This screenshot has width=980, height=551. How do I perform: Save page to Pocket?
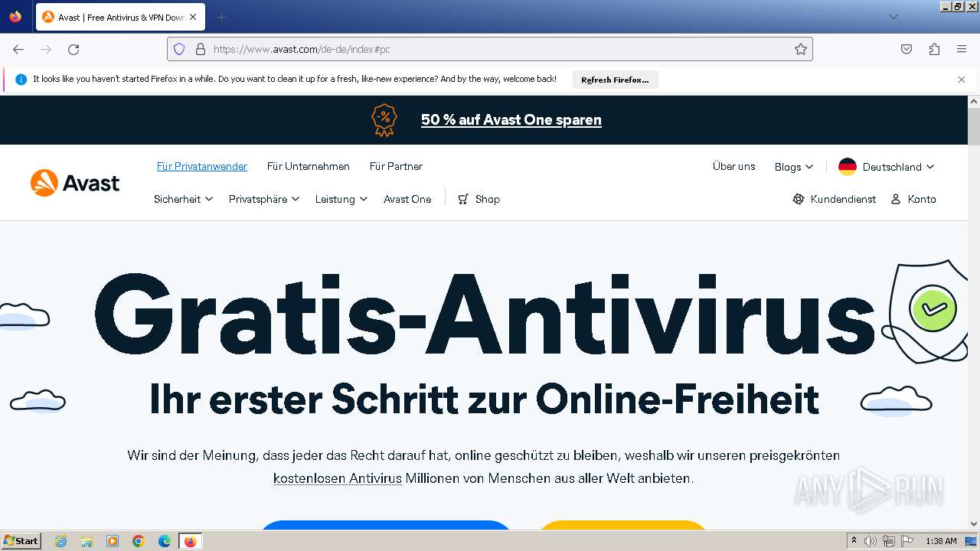(x=906, y=49)
